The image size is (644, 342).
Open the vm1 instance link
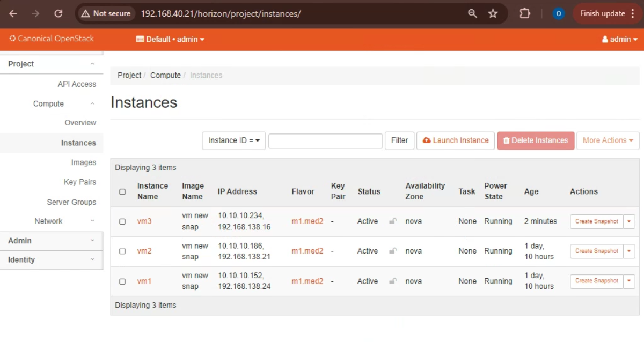click(x=144, y=281)
